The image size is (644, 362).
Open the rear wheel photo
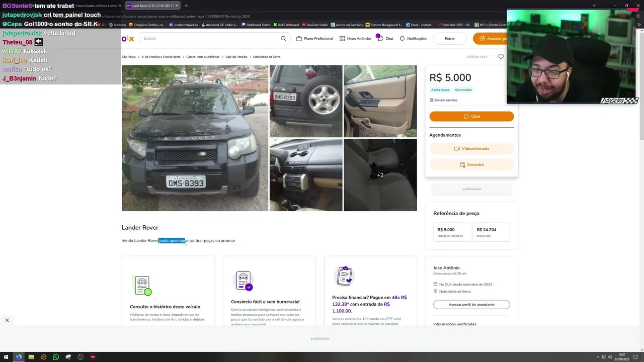point(306,101)
